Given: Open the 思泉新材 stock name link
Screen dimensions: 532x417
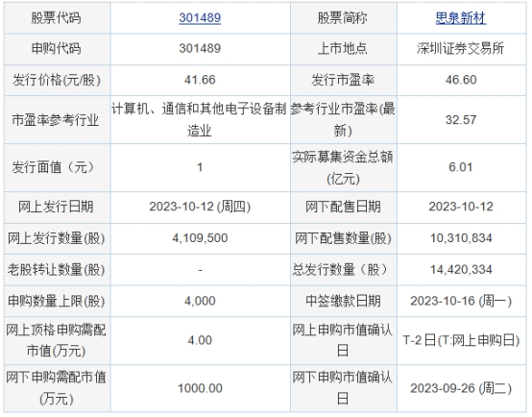Looking at the screenshot, I should coord(461,18).
